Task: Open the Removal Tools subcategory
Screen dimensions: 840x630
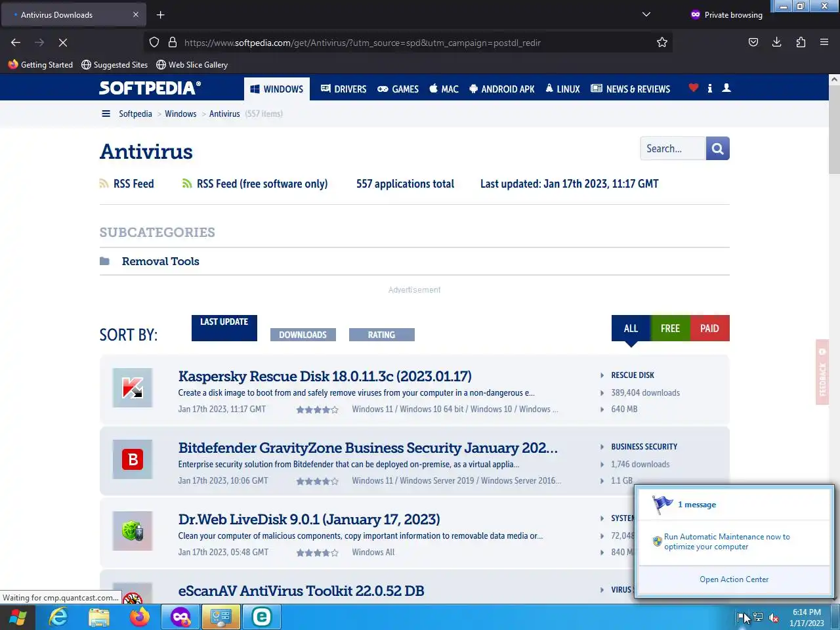Action: click(160, 261)
